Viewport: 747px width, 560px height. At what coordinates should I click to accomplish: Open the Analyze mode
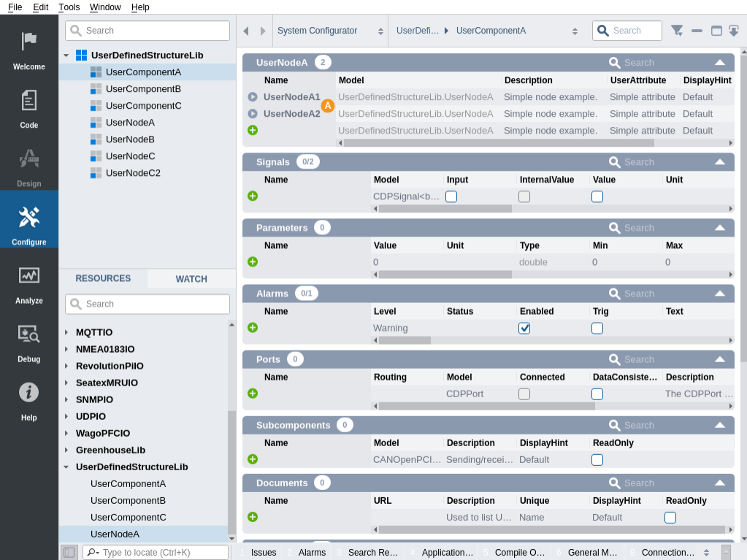point(28,282)
